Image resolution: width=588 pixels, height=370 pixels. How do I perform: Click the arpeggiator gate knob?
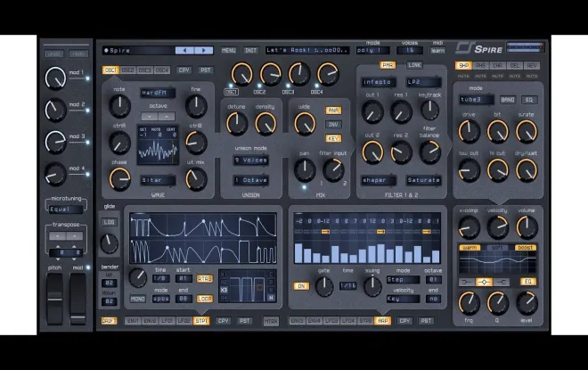point(324,287)
